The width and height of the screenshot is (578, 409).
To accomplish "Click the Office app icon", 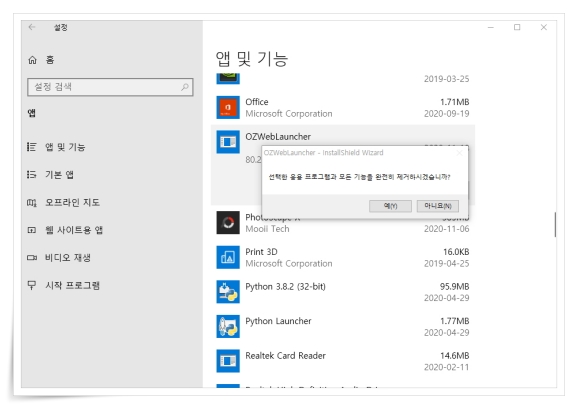I will (x=228, y=108).
